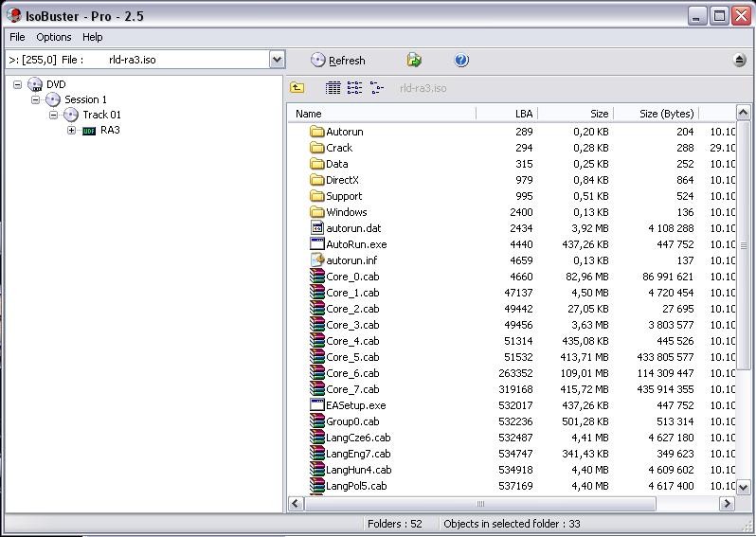Screen dimensions: 756x537
Task: Select the Core_5.cab archive icon
Action: [316, 357]
